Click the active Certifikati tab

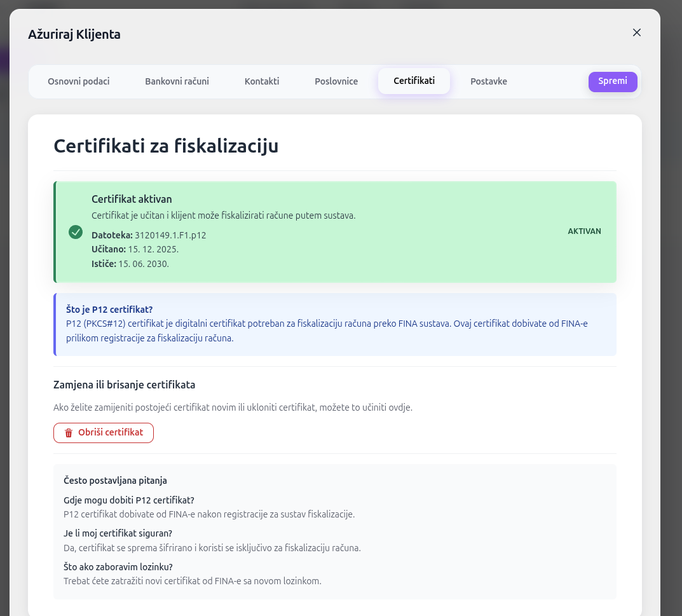(414, 81)
